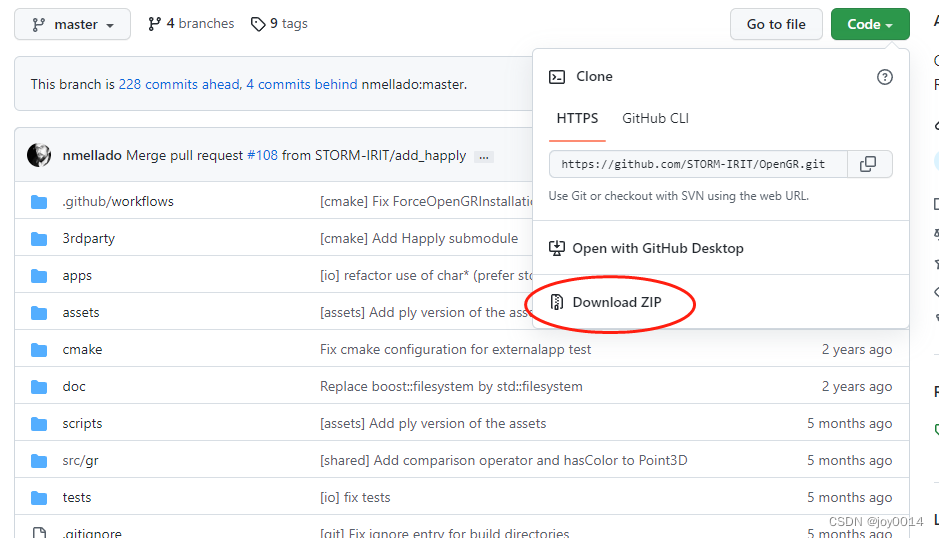Click nmellado's avatar image
This screenshot has width=939, height=538.
click(x=39, y=155)
